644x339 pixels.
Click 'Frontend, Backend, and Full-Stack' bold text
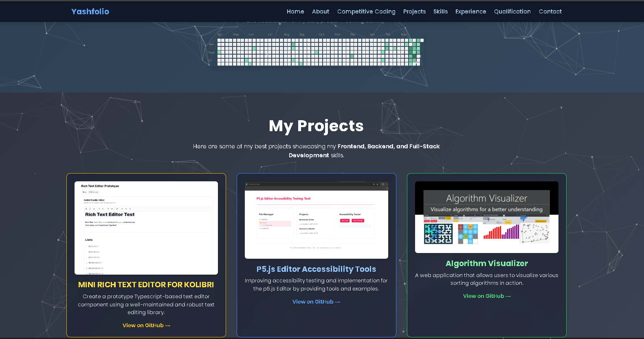click(x=389, y=146)
